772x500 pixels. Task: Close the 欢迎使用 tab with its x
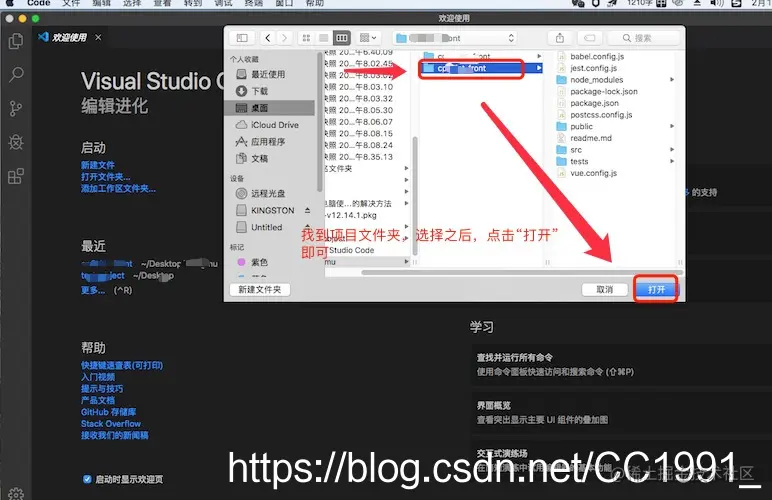click(x=98, y=37)
